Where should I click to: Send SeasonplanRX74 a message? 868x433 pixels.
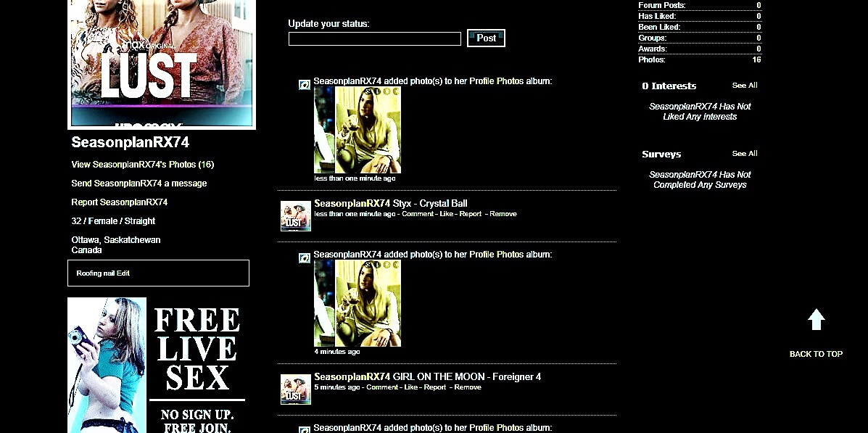[139, 183]
